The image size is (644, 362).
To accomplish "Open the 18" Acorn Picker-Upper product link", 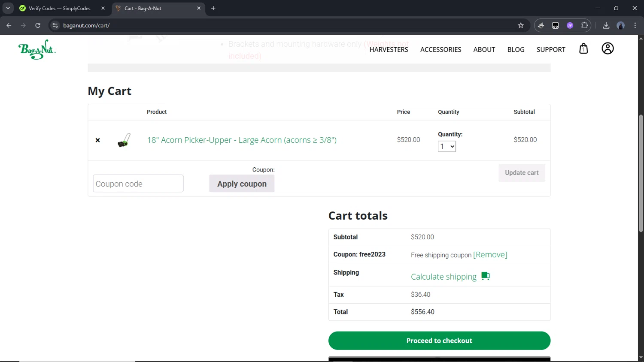I will point(242,140).
